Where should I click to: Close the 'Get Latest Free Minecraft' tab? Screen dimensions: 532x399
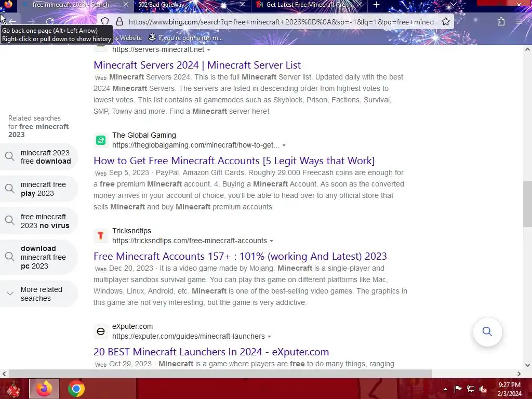(x=360, y=5)
